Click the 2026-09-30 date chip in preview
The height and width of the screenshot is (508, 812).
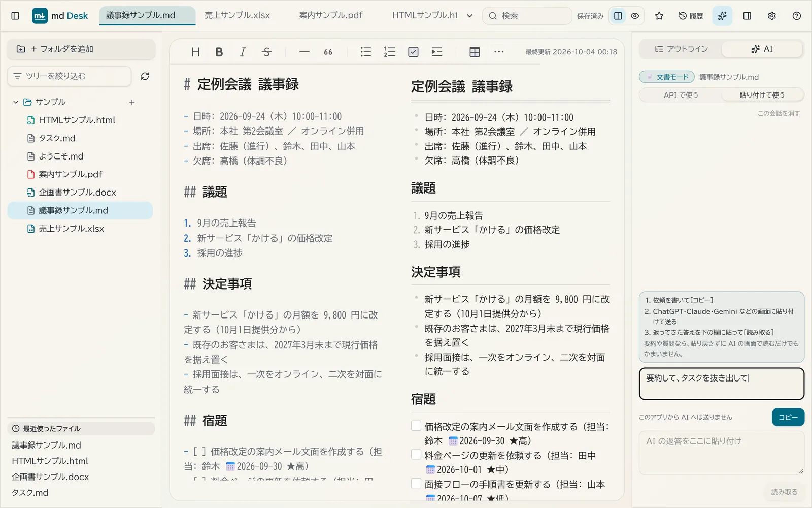point(477,441)
